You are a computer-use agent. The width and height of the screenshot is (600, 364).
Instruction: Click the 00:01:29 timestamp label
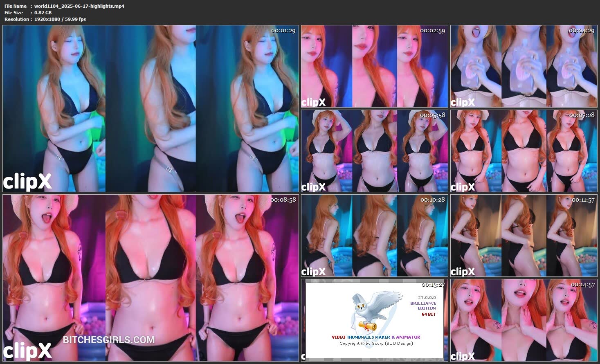(x=283, y=31)
